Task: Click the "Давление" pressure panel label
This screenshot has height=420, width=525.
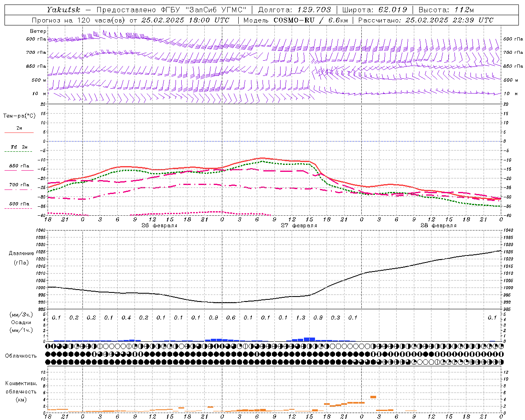Action: 21,253
